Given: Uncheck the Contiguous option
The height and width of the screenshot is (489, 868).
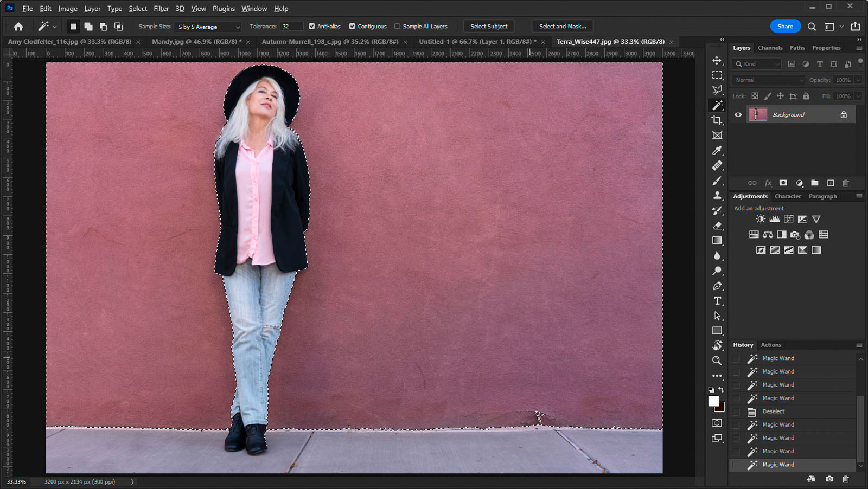Looking at the screenshot, I should pos(353,26).
